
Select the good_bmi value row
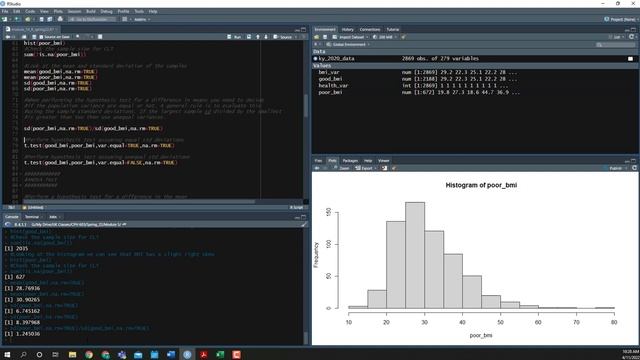476,79
